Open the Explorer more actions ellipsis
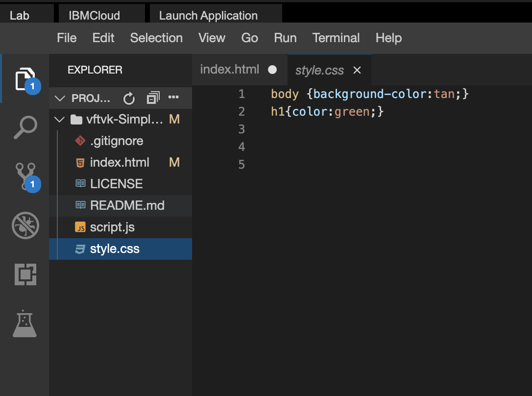The image size is (532, 396). [174, 98]
